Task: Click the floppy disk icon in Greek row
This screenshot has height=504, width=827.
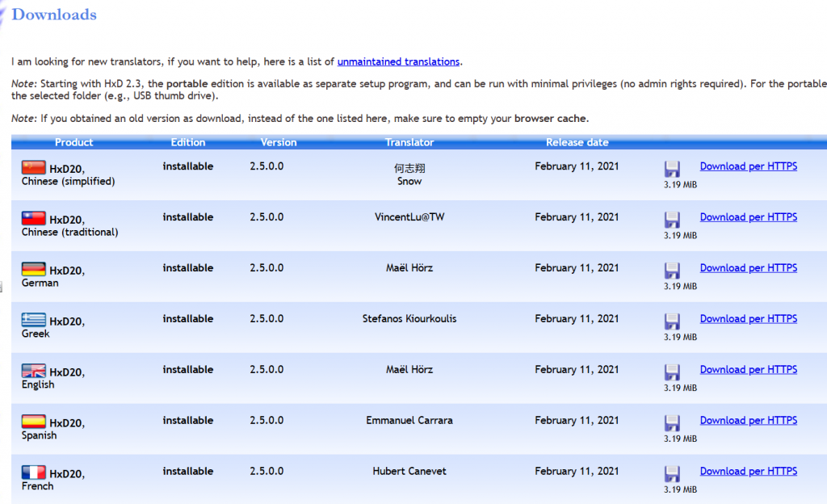Action: click(x=672, y=321)
